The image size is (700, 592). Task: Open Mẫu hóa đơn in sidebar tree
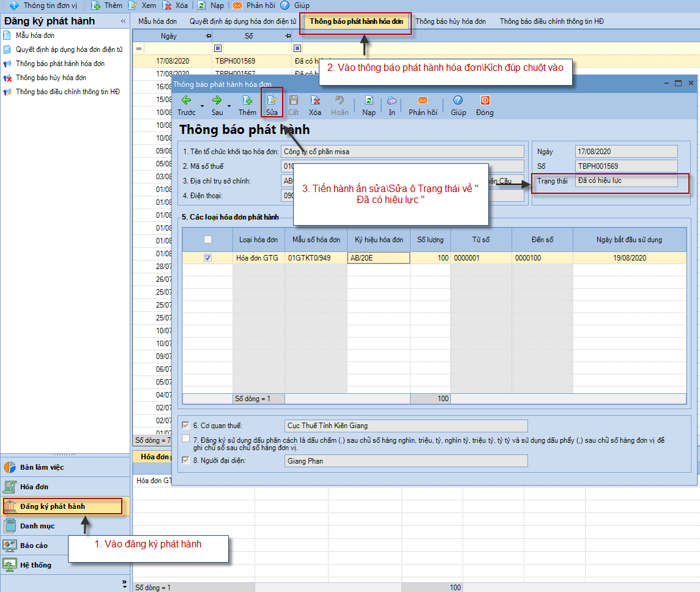click(x=35, y=35)
